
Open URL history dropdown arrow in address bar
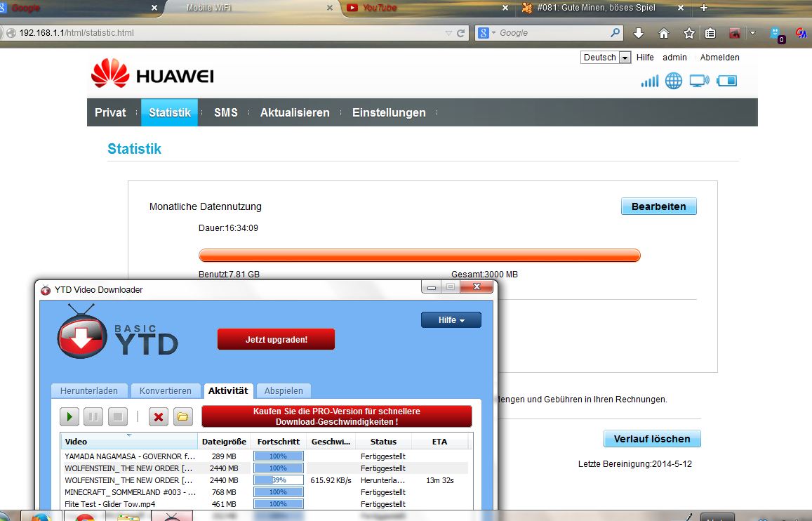click(448, 33)
